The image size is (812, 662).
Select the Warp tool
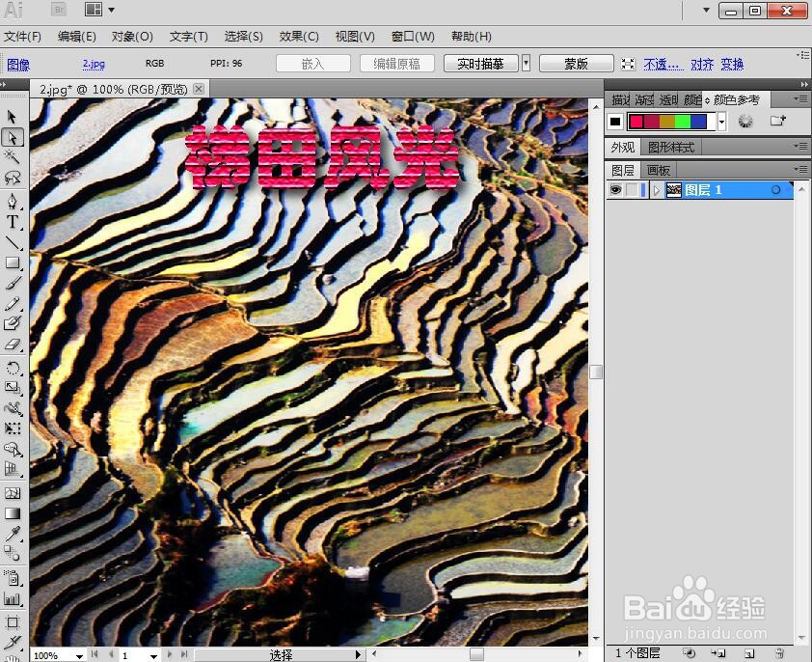[x=13, y=408]
